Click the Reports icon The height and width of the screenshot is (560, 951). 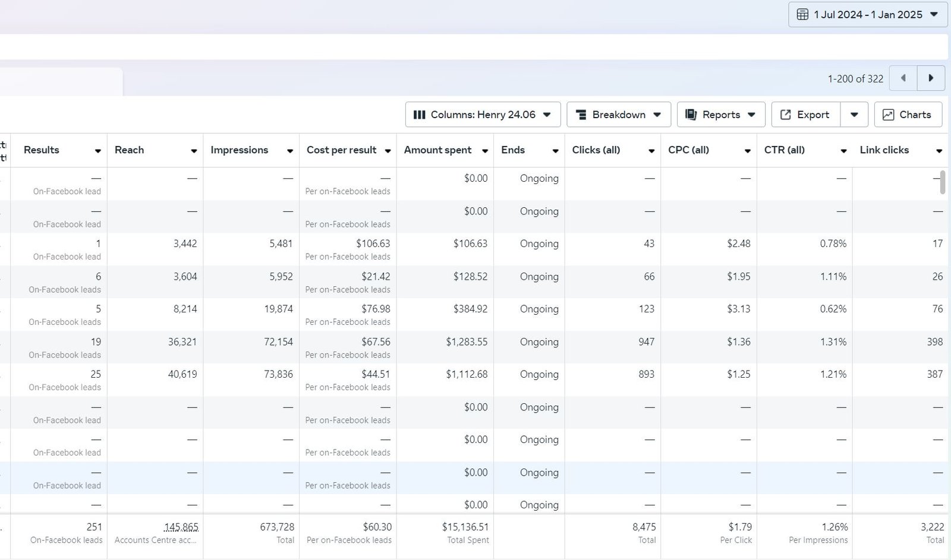[691, 115]
